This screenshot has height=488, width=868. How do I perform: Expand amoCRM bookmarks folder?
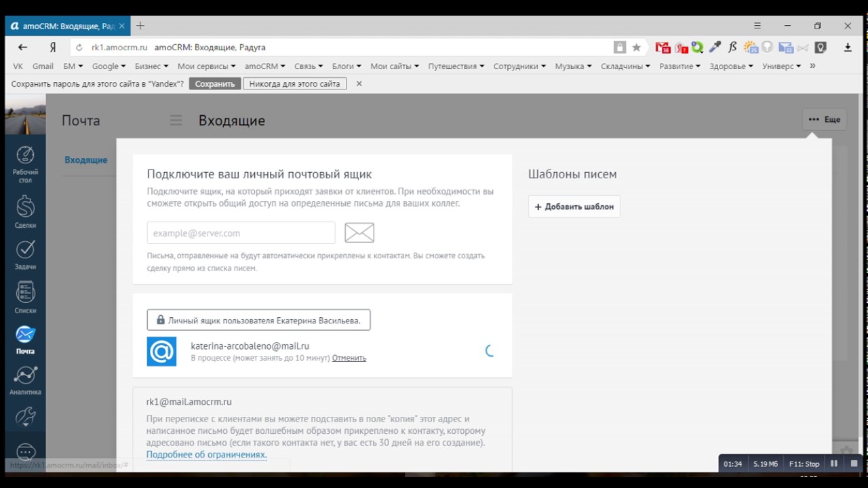pyautogui.click(x=266, y=66)
